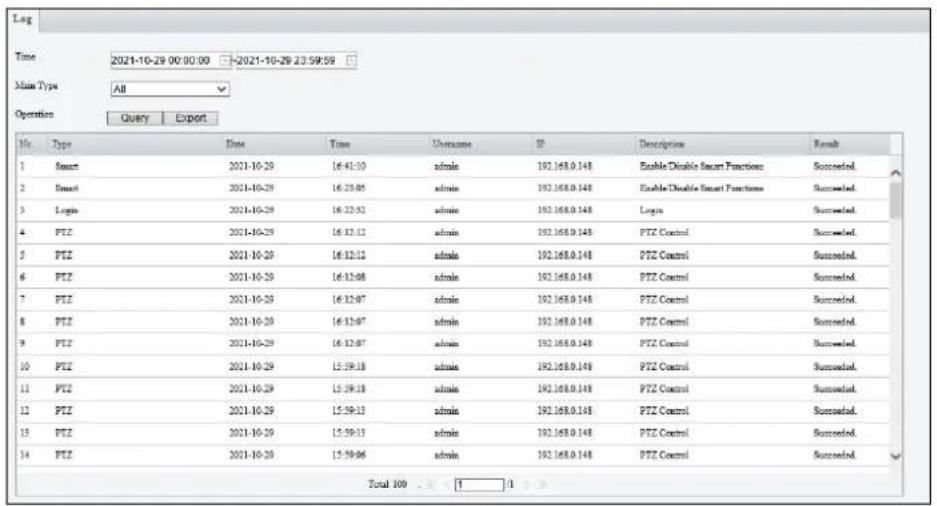Click the Time column header in table

pyautogui.click(x=339, y=144)
